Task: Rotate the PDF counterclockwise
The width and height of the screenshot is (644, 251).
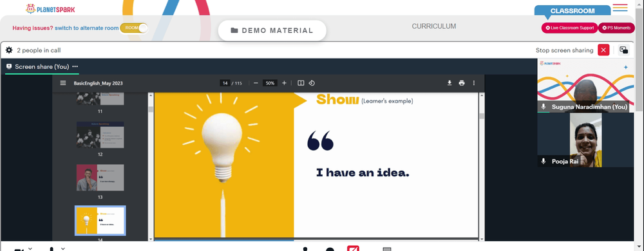Action: click(312, 83)
